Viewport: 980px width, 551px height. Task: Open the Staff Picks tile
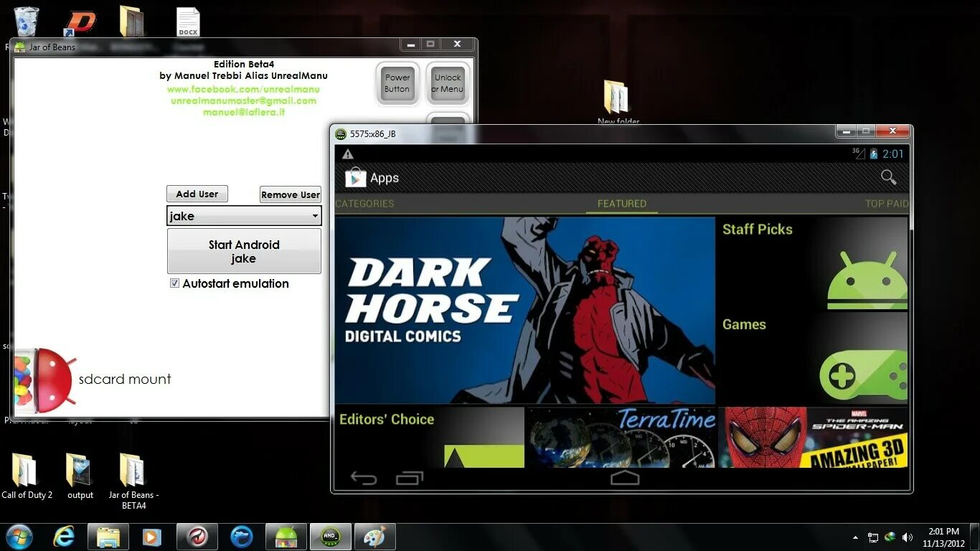pos(813,263)
